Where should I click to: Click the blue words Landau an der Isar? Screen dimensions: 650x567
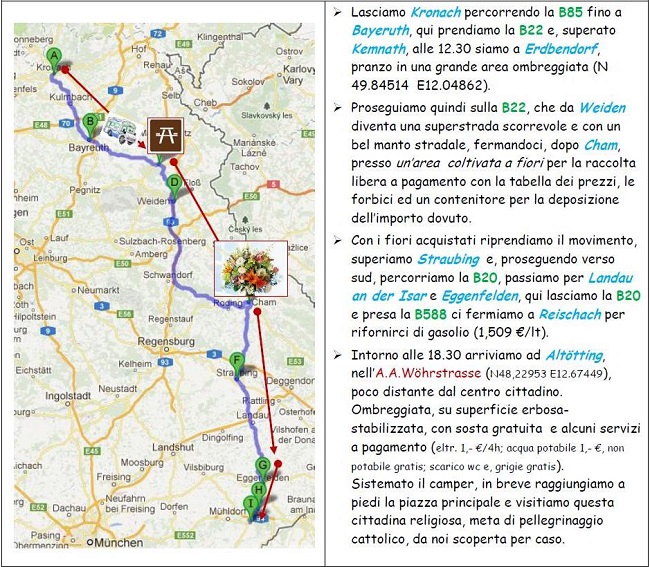(x=492, y=287)
